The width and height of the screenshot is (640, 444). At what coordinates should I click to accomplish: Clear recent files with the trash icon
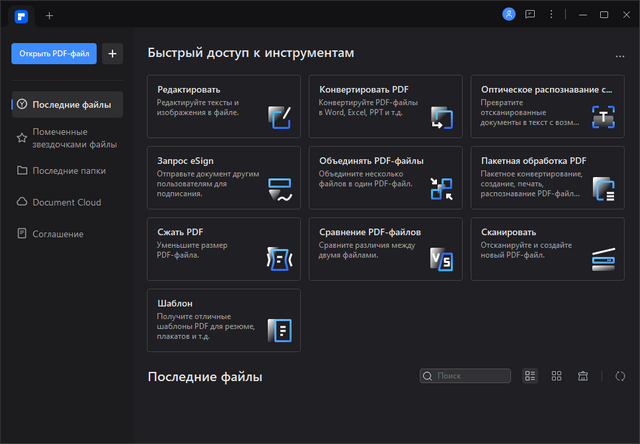582,376
